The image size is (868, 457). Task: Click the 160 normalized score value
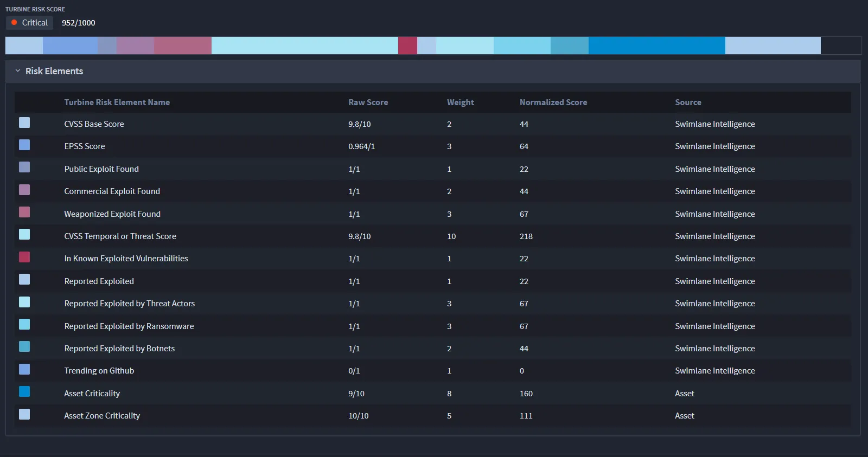(526, 394)
